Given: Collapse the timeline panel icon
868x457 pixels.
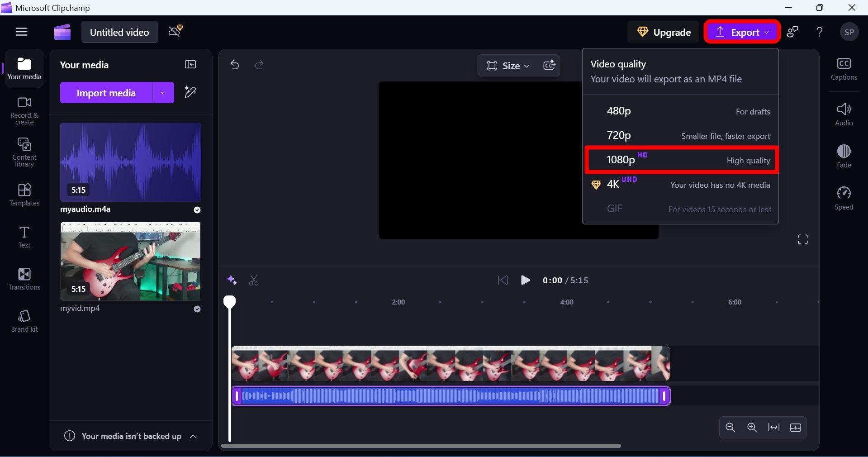Looking at the screenshot, I should [x=796, y=428].
